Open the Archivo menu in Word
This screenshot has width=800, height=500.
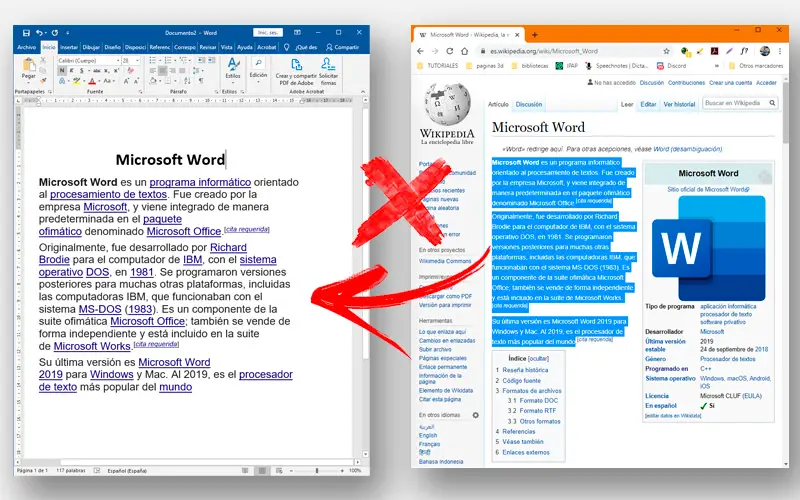point(27,47)
